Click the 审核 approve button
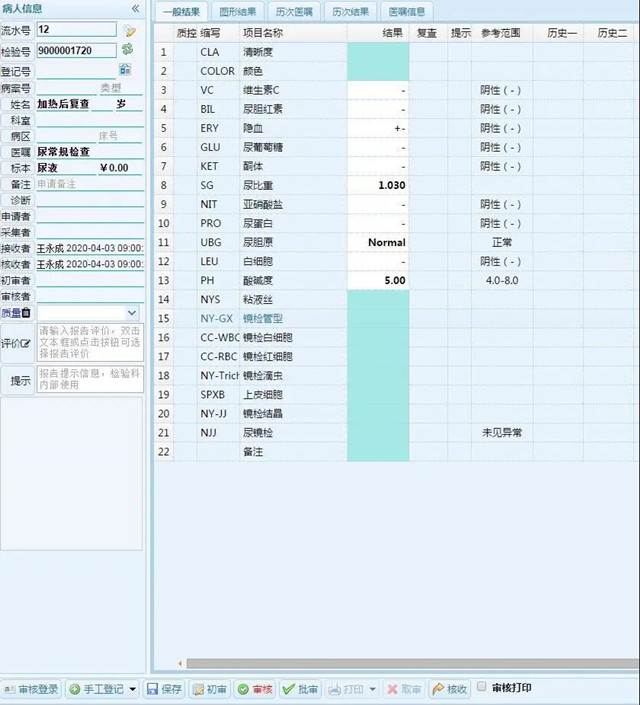 (x=255, y=689)
